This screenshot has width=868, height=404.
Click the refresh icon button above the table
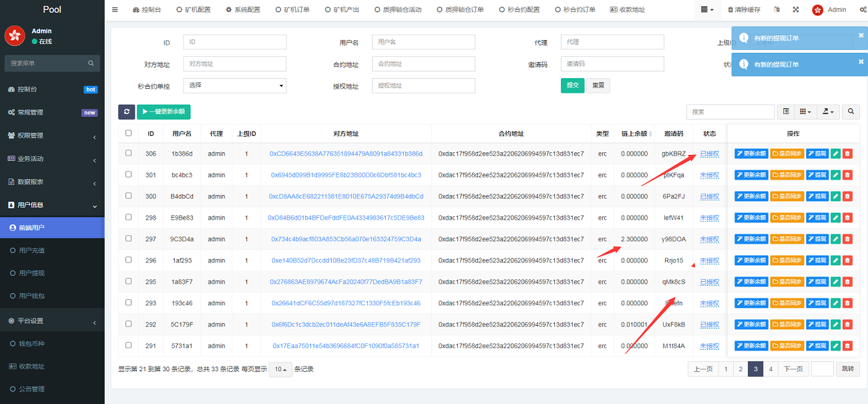pyautogui.click(x=126, y=112)
